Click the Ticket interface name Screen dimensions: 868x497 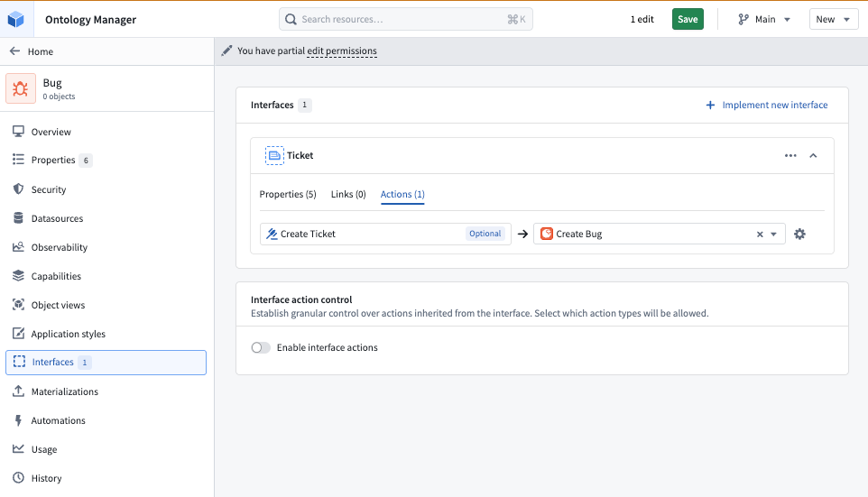coord(300,155)
